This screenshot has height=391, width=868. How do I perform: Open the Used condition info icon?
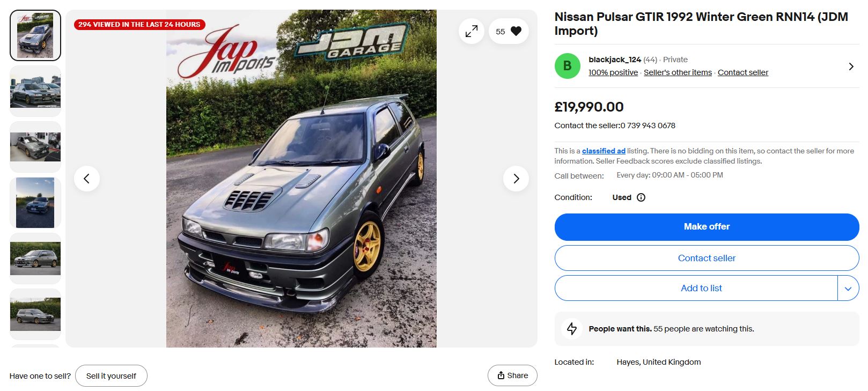(641, 197)
